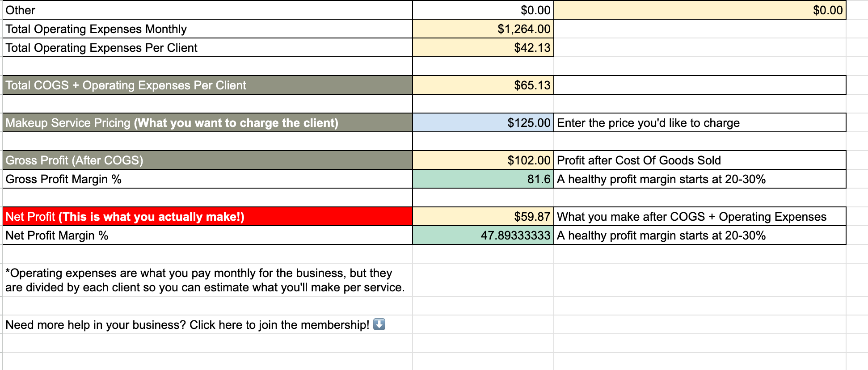Click the down arrow emoji after membership text

[x=379, y=324]
